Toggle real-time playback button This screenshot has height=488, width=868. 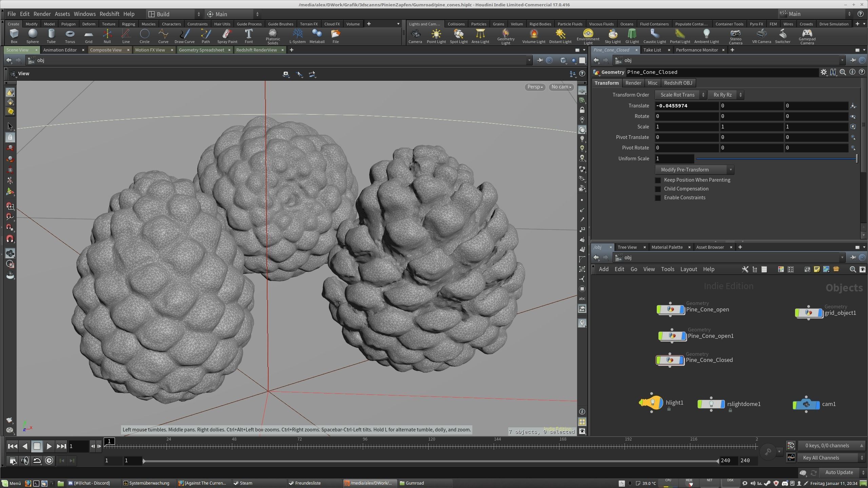click(x=49, y=461)
